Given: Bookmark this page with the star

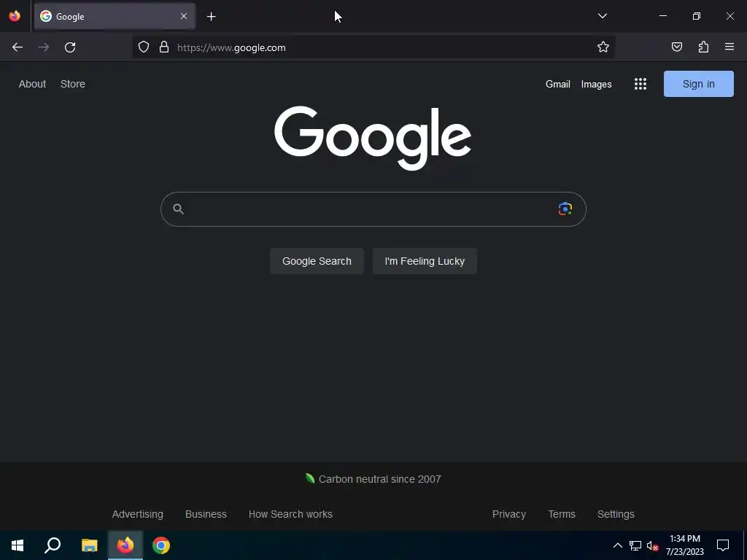Looking at the screenshot, I should pyautogui.click(x=603, y=47).
